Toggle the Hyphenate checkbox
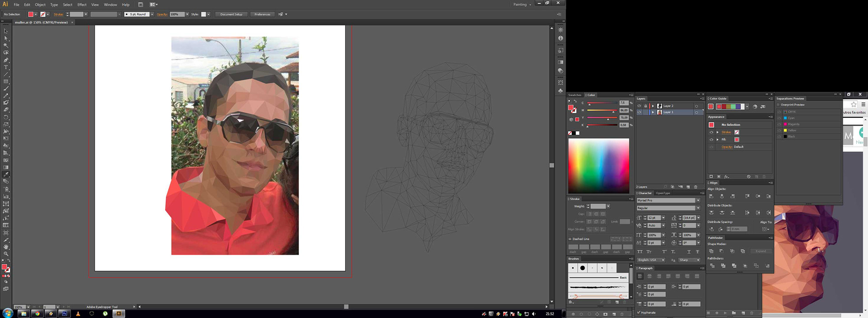This screenshot has width=868, height=318. click(639, 312)
